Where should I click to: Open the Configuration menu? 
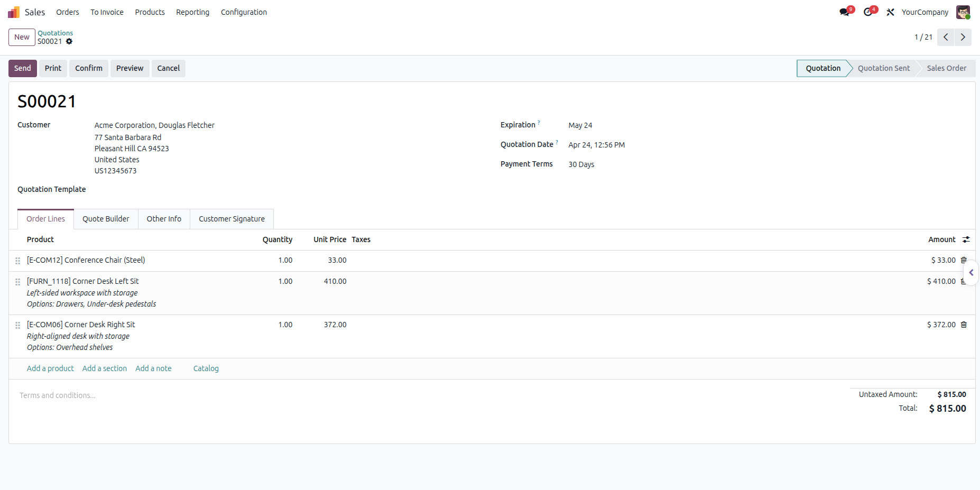244,12
